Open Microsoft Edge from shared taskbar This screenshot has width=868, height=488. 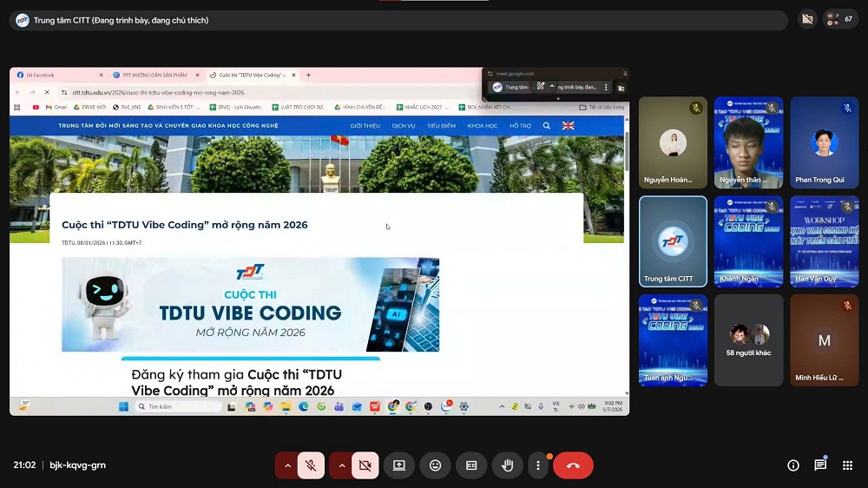[303, 406]
